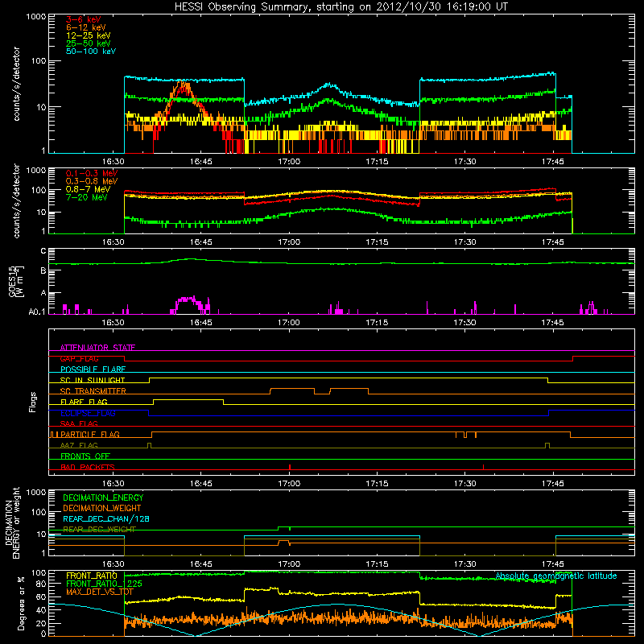
Task: Click 'counts/s/detector' title of the MeV panel
Action: pos(16,200)
